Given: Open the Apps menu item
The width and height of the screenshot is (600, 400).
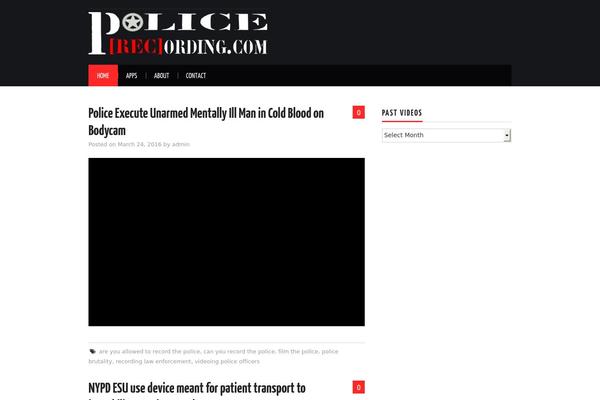Looking at the screenshot, I should click(131, 76).
